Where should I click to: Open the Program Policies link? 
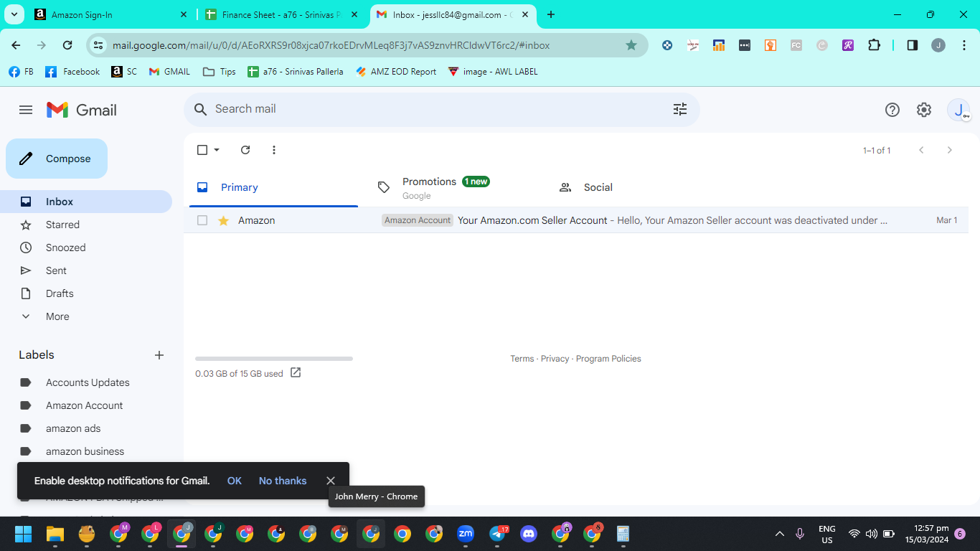coord(608,359)
